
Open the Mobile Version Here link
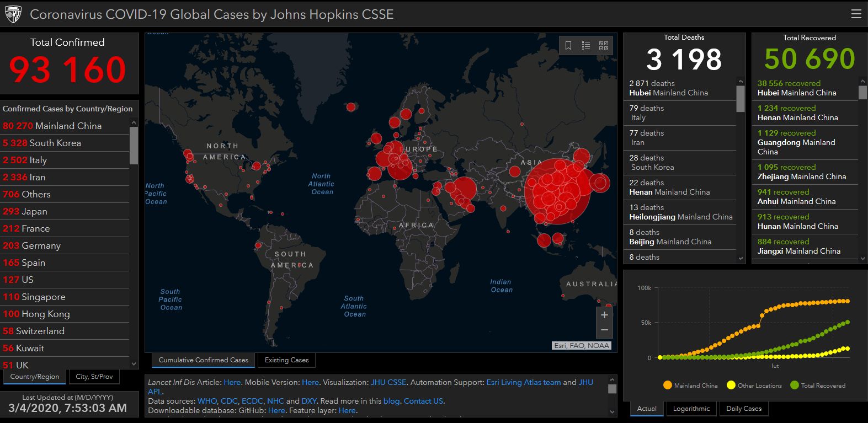pos(310,382)
